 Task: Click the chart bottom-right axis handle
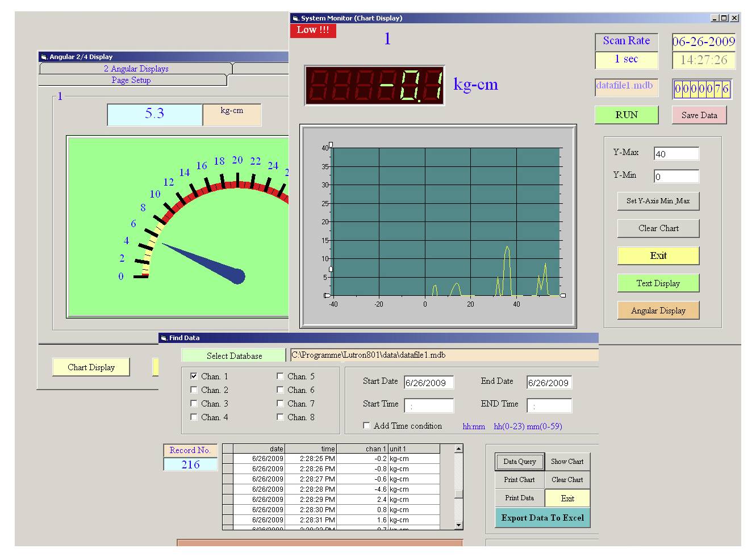563,295
